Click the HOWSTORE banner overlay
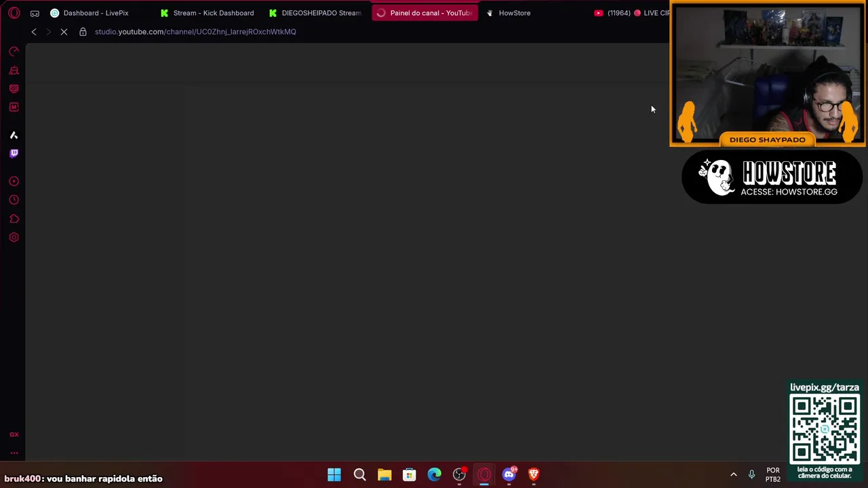This screenshot has height=488, width=868. click(x=772, y=178)
